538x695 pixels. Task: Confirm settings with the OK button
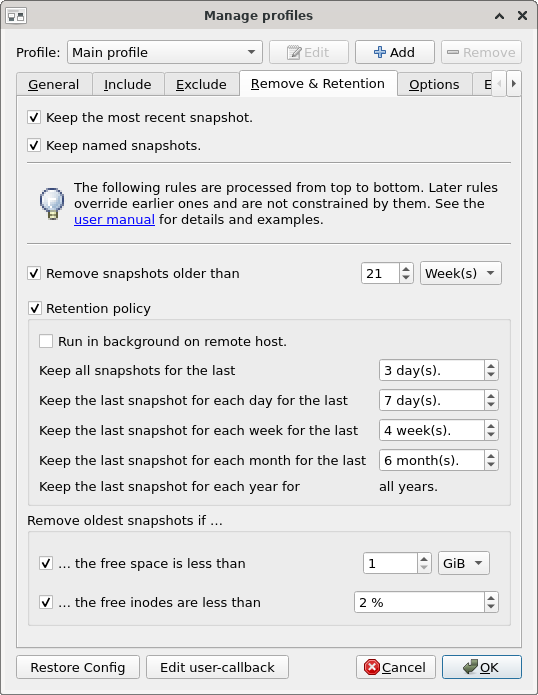pyautogui.click(x=482, y=667)
